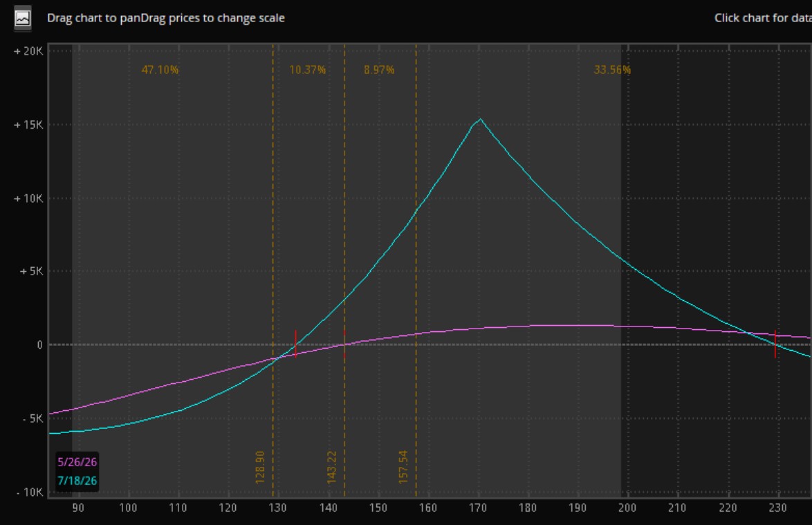Click the 130 price axis label

pos(277,508)
